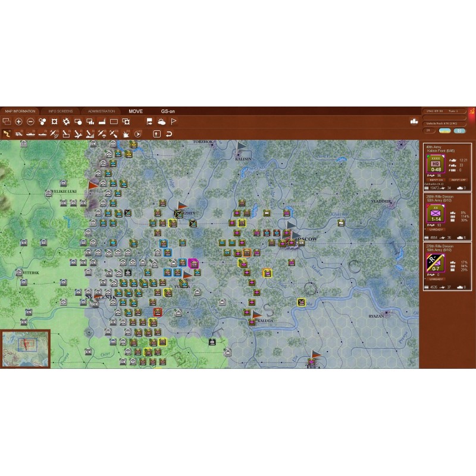Open the bar chart icon at top right
Screen dimensions: 476x476
click(414, 121)
